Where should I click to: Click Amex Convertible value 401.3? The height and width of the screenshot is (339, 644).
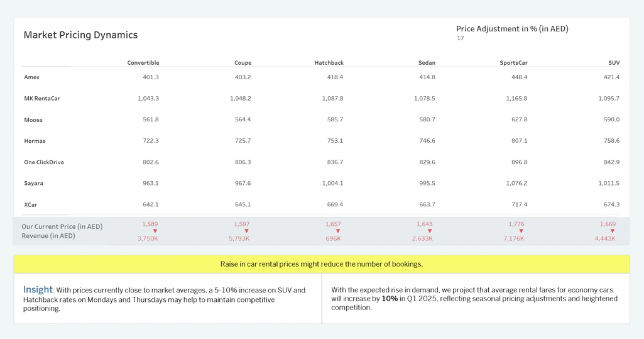coord(151,77)
